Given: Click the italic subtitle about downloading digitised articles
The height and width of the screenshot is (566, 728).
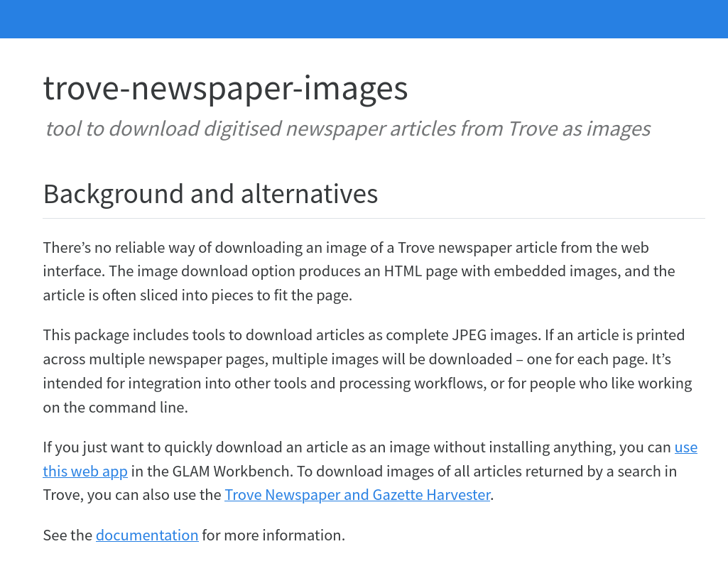Looking at the screenshot, I should pos(348,129).
